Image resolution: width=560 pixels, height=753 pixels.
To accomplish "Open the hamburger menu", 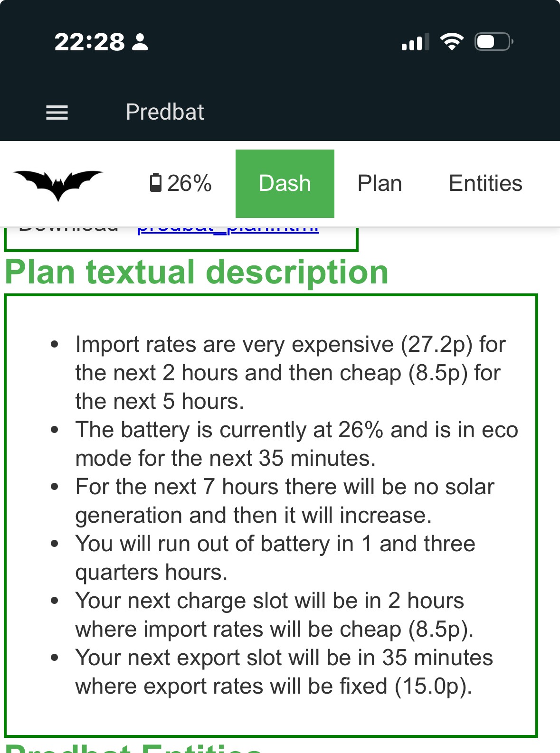I will 57,113.
